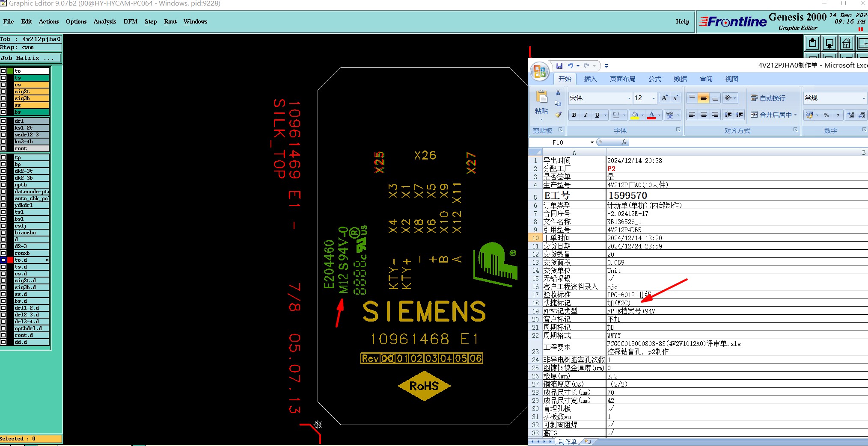Viewport: 868px width, 446px height.
Task: Toggle checkbox for layer biaozhu
Action: (x=3, y=233)
